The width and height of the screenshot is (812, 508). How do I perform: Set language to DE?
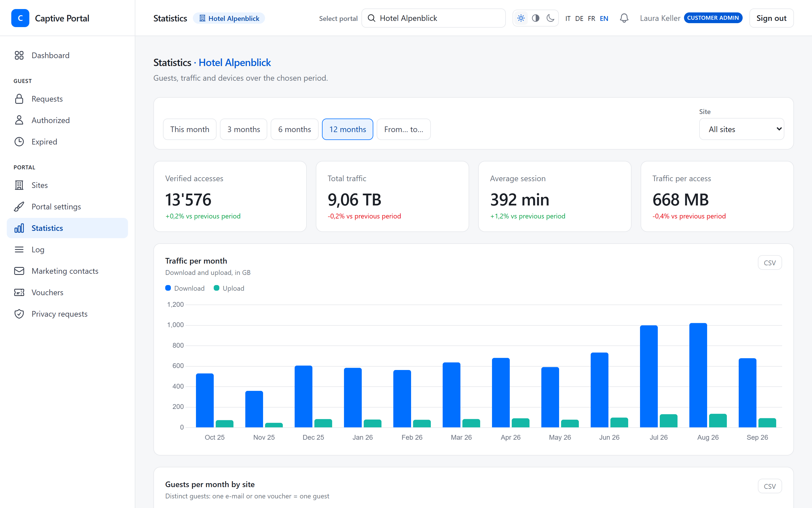tap(579, 18)
